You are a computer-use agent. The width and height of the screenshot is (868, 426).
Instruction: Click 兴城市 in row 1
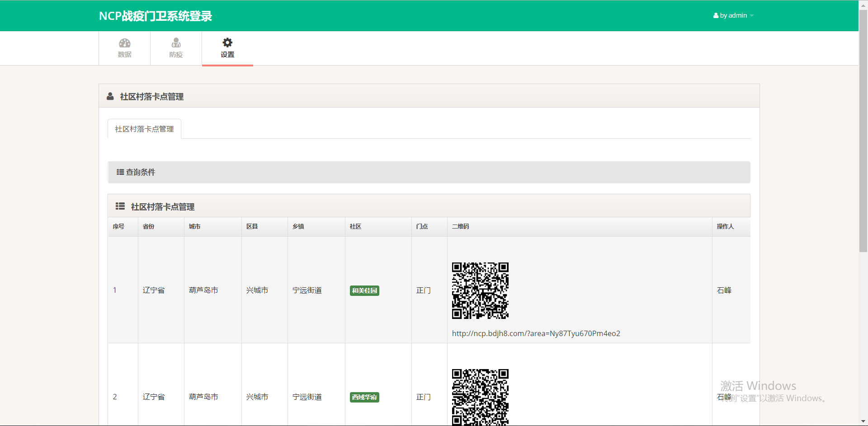(257, 290)
